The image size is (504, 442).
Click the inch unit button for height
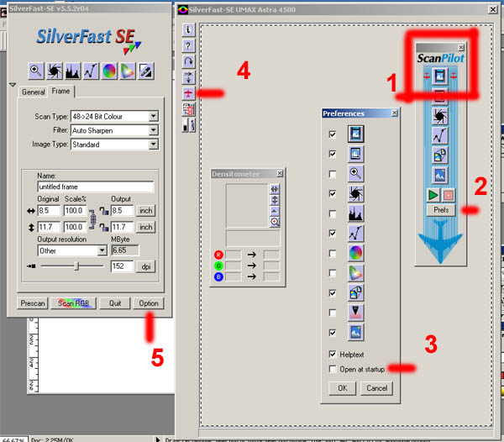coord(145,227)
